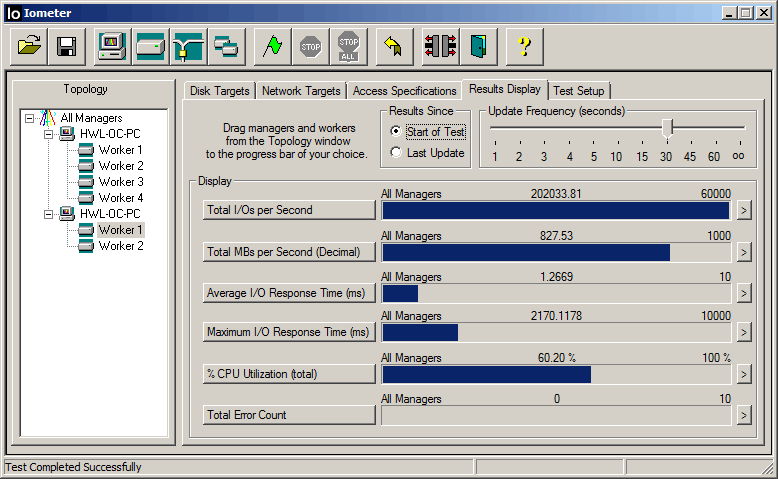The image size is (778, 479).
Task: Open the arrow next to Total MBs per Second bar
Action: pyautogui.click(x=743, y=252)
